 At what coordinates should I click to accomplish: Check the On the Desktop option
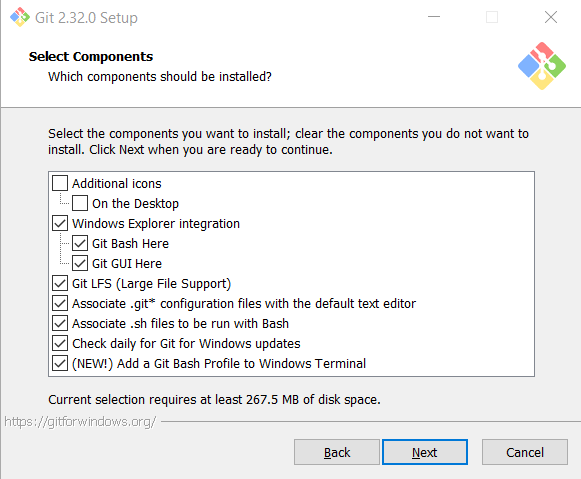(x=80, y=203)
